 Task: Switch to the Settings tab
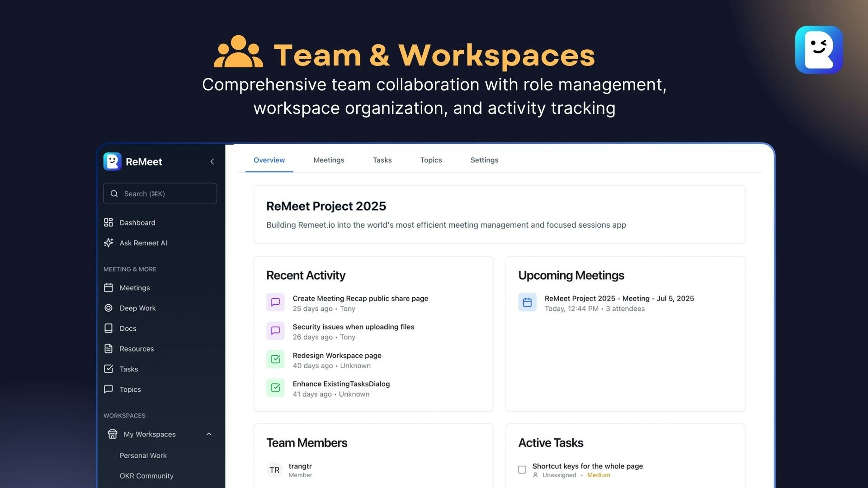click(484, 160)
